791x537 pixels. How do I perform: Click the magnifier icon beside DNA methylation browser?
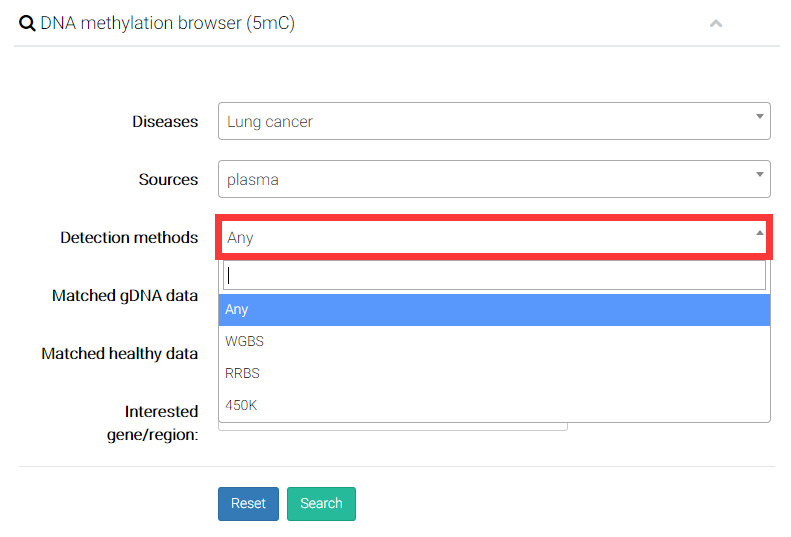click(27, 23)
